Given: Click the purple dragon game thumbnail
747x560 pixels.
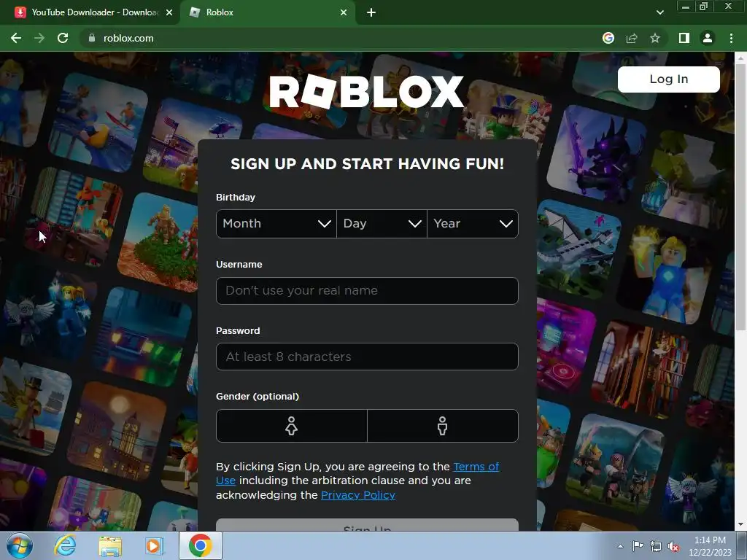Looking at the screenshot, I should coord(597,155).
